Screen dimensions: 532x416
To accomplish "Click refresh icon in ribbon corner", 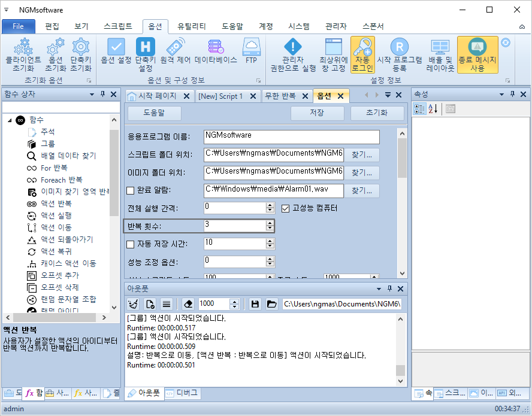I will tap(506, 42).
